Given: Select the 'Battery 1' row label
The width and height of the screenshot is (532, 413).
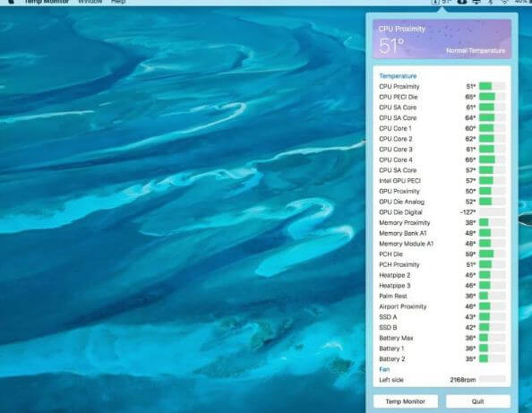Looking at the screenshot, I should coord(391,348).
